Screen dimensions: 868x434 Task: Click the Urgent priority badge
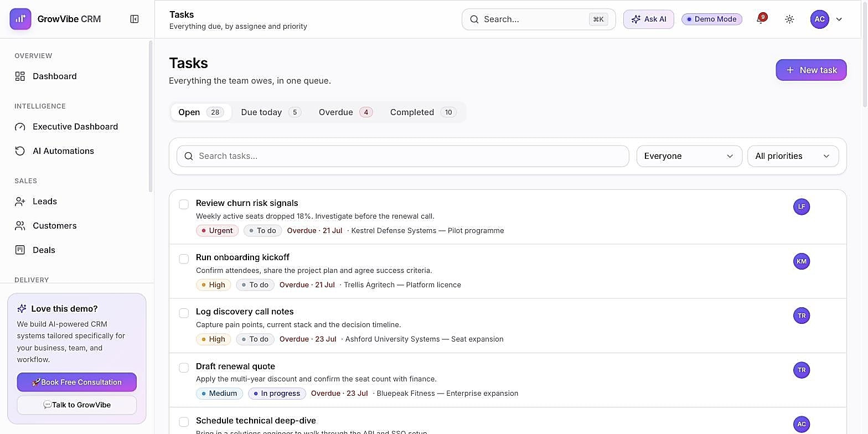pos(217,231)
